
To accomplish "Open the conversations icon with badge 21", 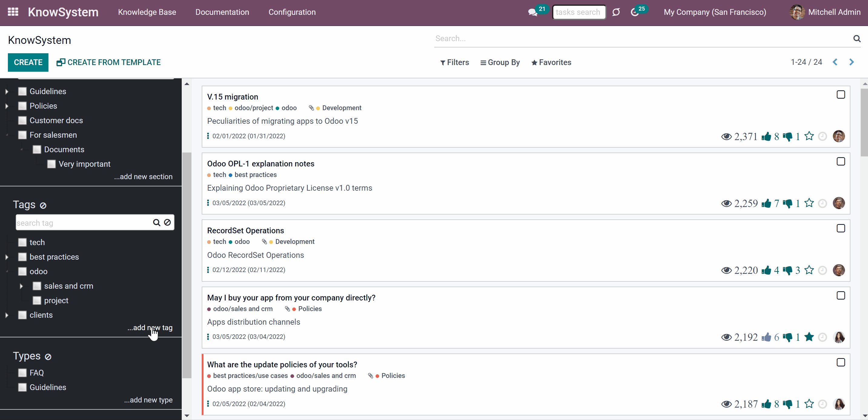I will (533, 12).
